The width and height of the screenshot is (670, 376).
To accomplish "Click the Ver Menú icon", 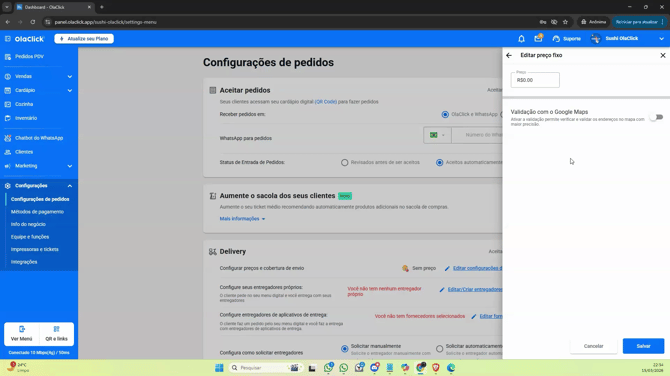I will point(22,329).
